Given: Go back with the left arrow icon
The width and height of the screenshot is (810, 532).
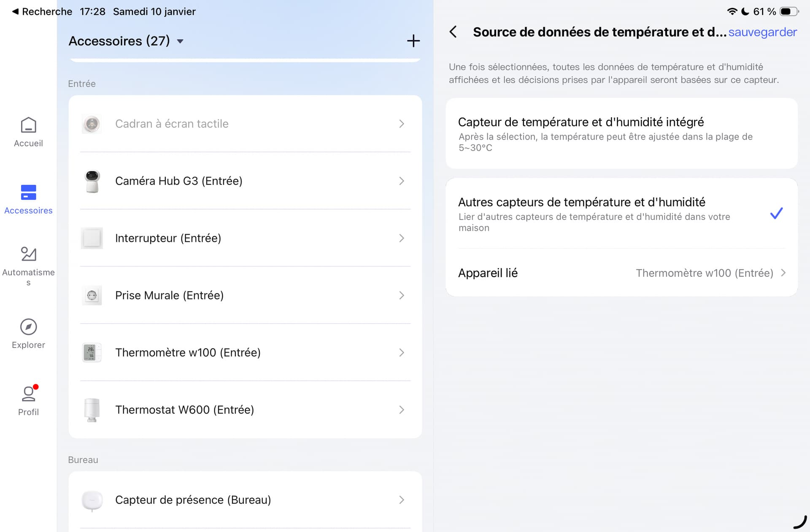Looking at the screenshot, I should (453, 32).
